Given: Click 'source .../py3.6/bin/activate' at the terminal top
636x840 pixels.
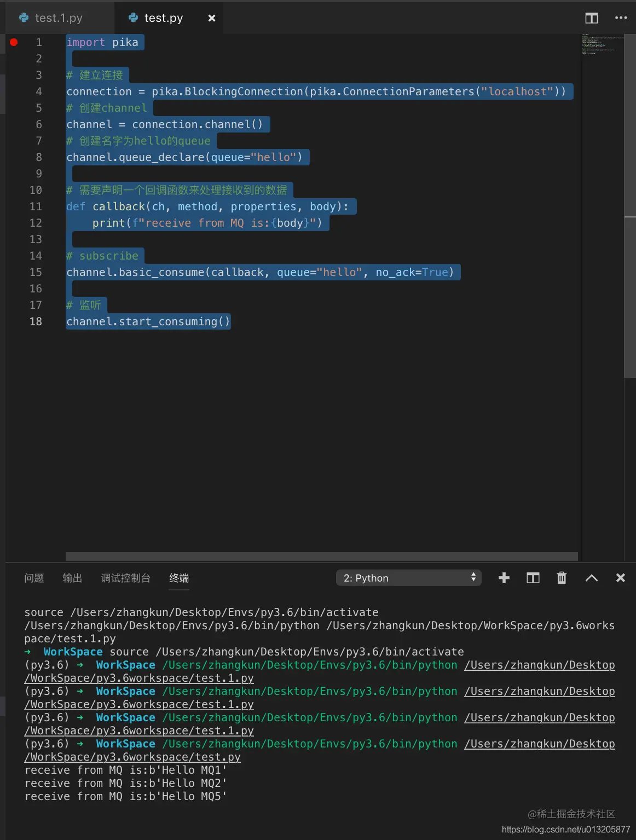Looking at the screenshot, I should click(201, 612).
